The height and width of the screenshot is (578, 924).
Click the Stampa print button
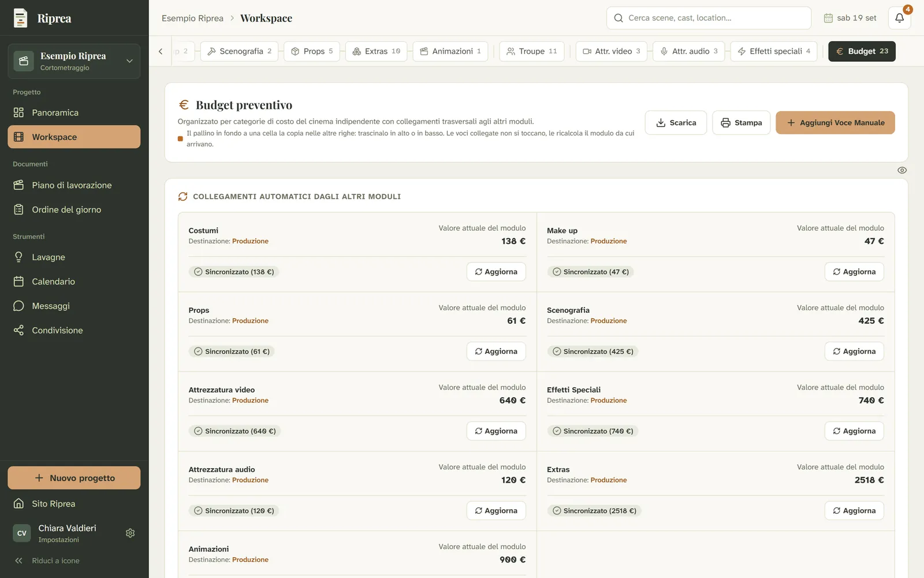[x=742, y=123]
